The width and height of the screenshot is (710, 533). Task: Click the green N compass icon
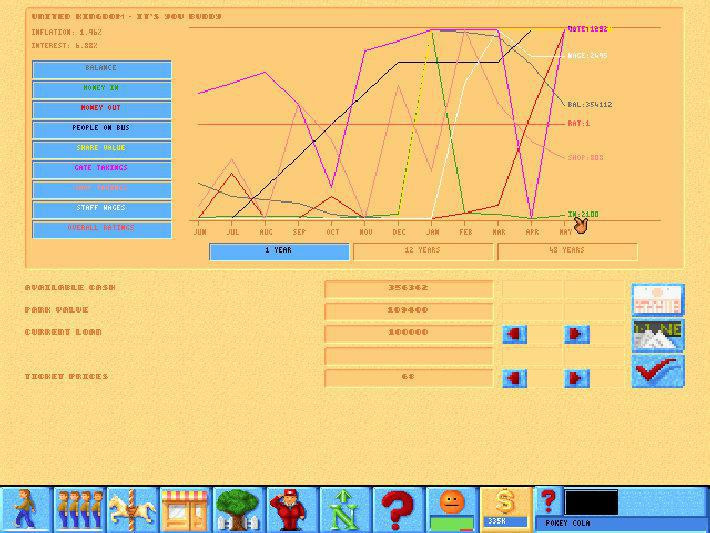pos(345,509)
